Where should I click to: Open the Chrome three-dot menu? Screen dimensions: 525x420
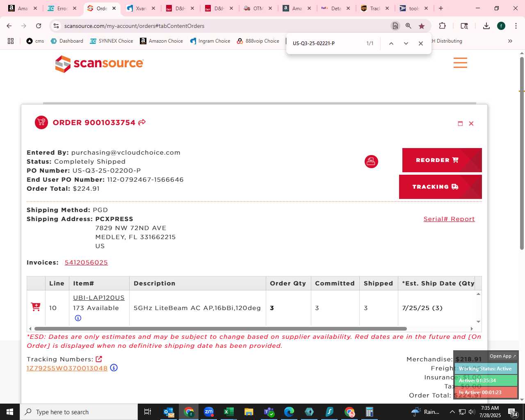point(516,26)
